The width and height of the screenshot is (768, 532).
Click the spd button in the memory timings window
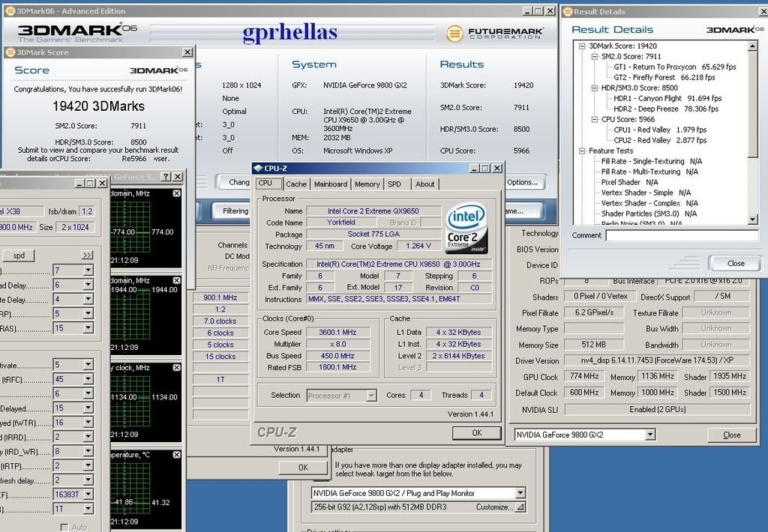pos(19,256)
